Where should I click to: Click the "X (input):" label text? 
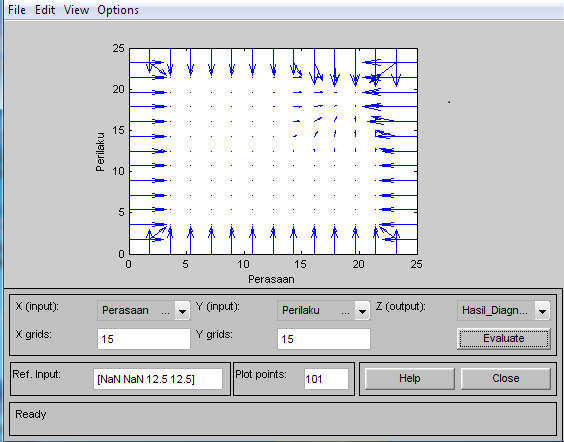click(37, 307)
